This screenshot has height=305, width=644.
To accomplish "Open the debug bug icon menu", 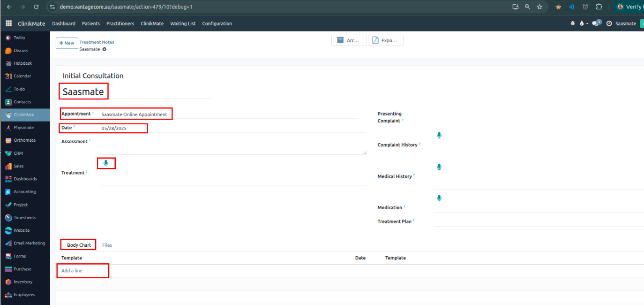I will coord(572,23).
